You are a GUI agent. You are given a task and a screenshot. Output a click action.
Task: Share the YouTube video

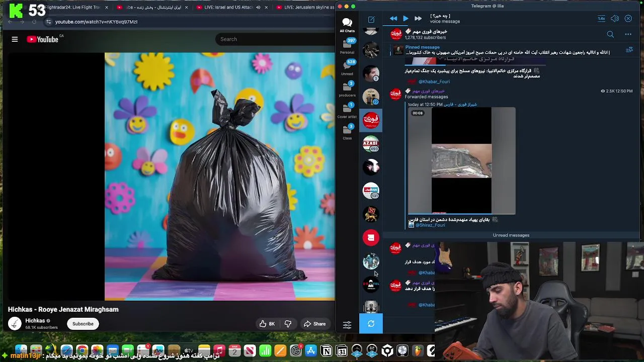point(314,324)
